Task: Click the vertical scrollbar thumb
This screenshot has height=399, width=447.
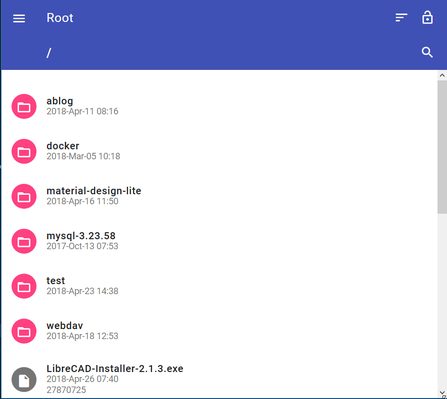Action: coord(442,147)
